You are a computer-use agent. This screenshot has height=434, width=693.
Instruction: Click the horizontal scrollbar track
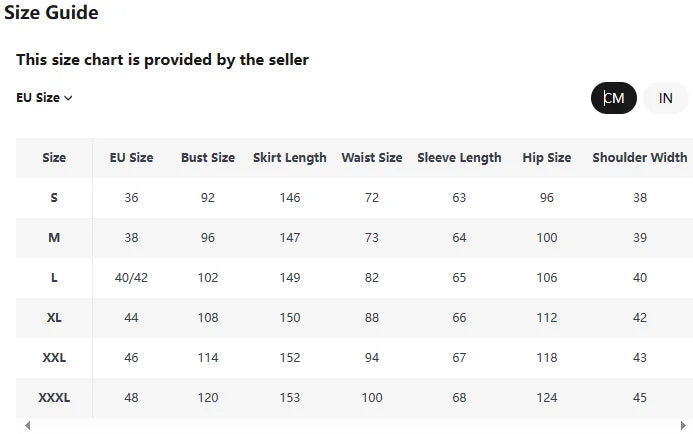pyautogui.click(x=350, y=426)
